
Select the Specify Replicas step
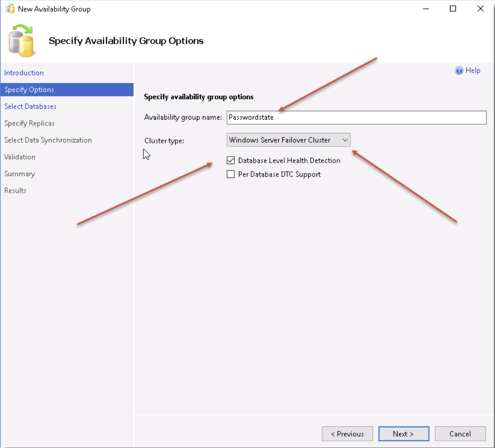click(29, 123)
